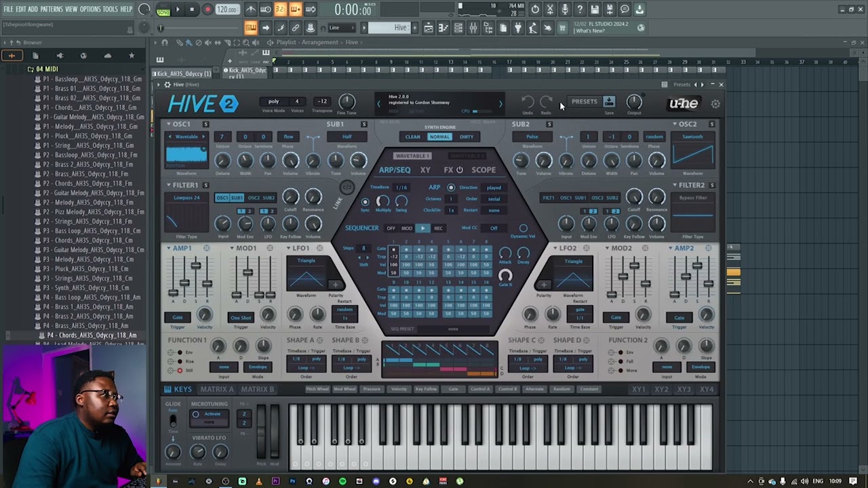Start playback with FL Studio play button
The width and height of the screenshot is (868, 488).
[x=178, y=9]
